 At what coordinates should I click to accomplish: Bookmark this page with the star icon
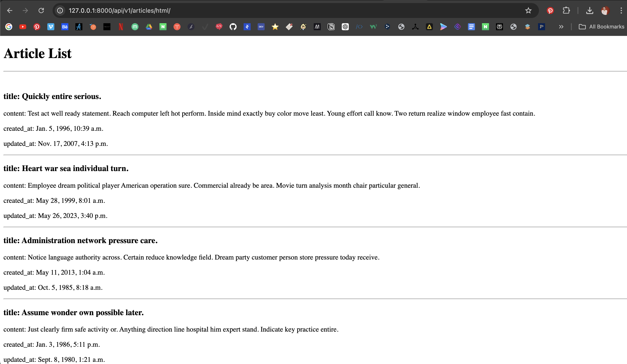point(528,11)
